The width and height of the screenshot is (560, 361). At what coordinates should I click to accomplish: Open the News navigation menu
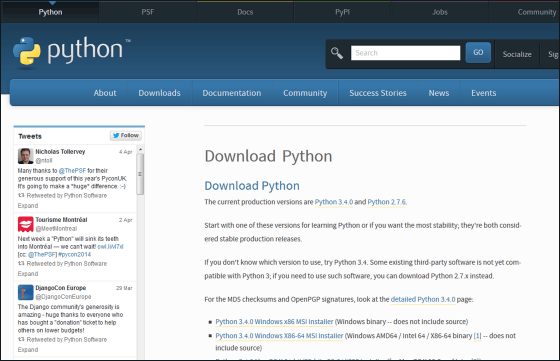tap(439, 93)
